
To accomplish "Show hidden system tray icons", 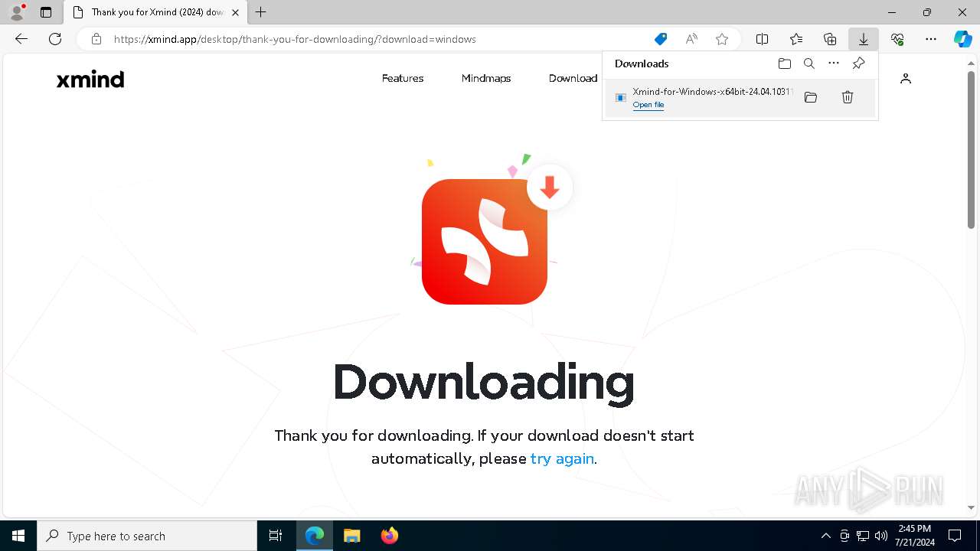I will (x=825, y=536).
